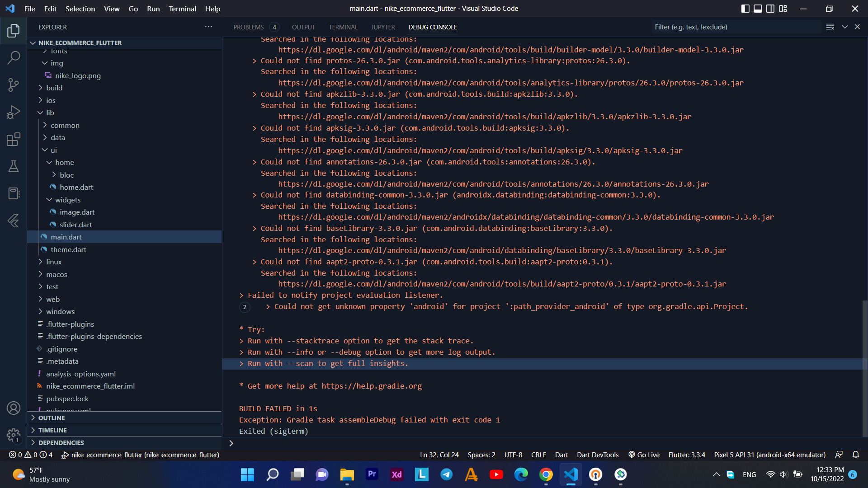Switch to the PROBLEMS tab
This screenshot has height=488, width=868.
249,27
